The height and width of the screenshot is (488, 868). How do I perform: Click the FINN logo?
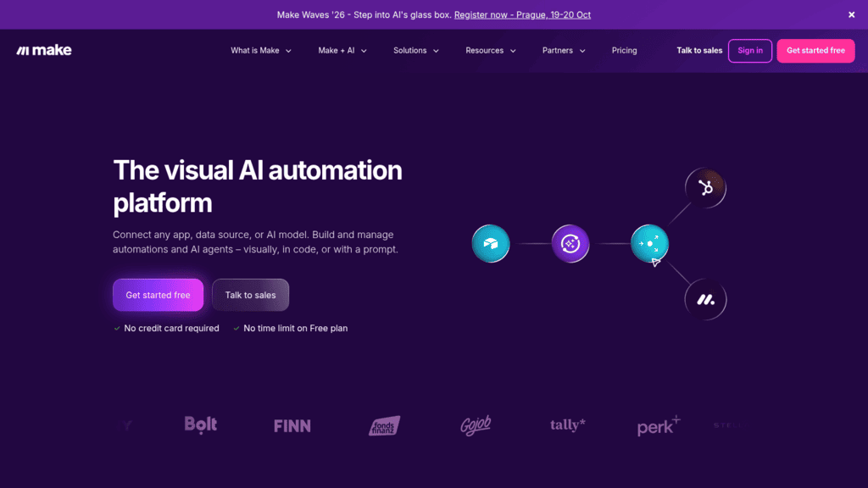pos(292,425)
